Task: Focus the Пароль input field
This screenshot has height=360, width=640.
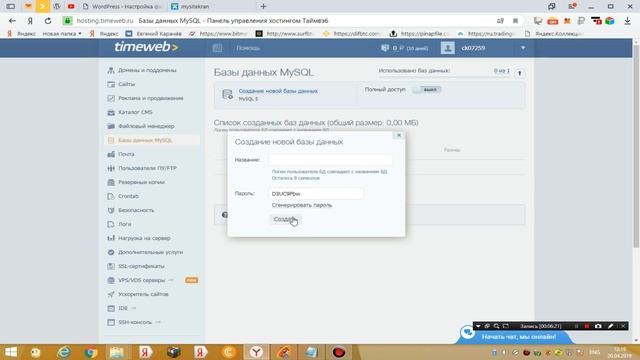Action: [316, 194]
